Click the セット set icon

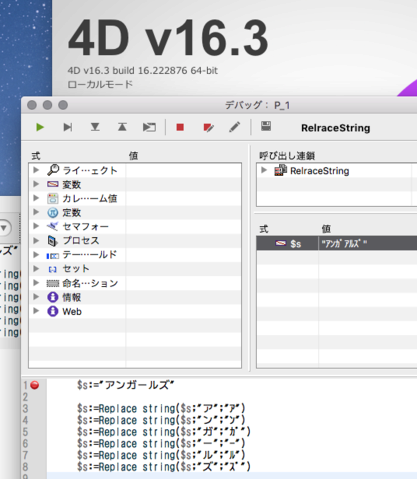click(53, 269)
